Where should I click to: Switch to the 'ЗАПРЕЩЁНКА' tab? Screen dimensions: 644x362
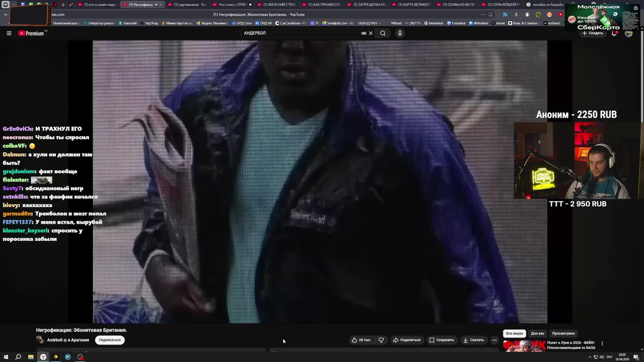(366, 5)
